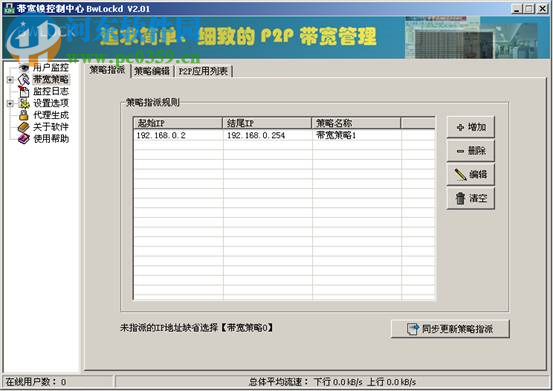
Task: Open 设置选项 in the sidebar
Action: tap(51, 103)
